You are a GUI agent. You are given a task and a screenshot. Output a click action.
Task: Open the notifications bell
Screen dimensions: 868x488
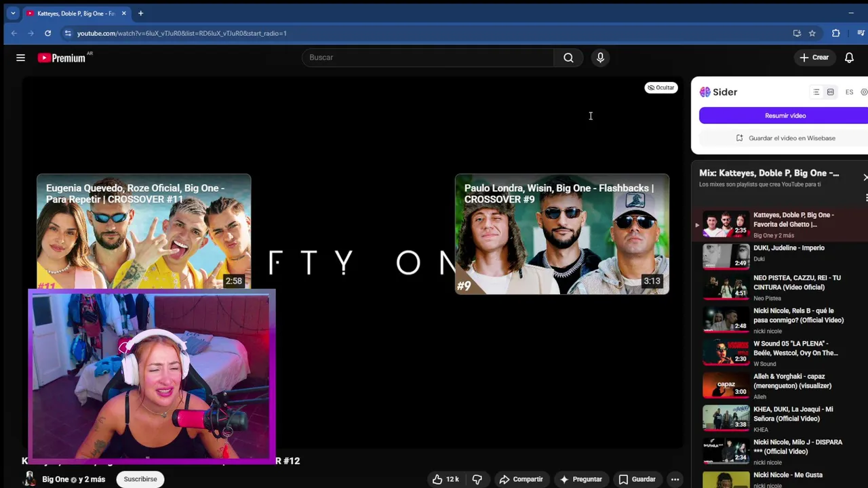[849, 58]
